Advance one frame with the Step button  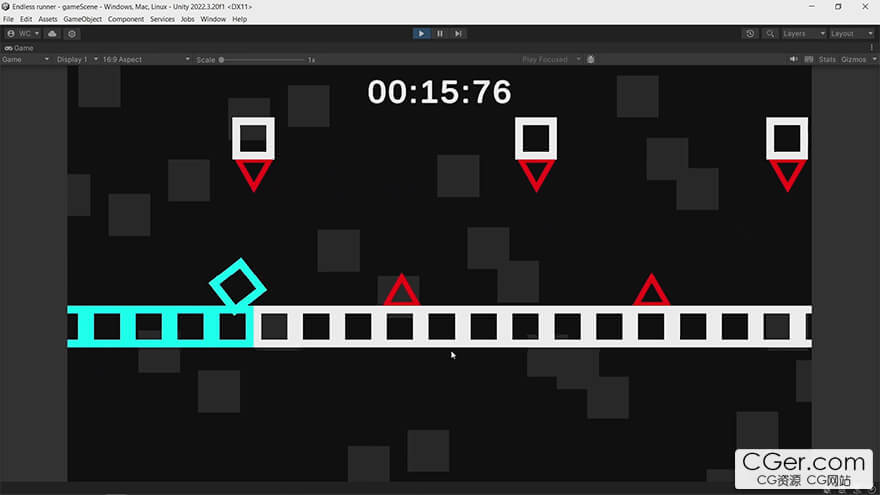(458, 34)
